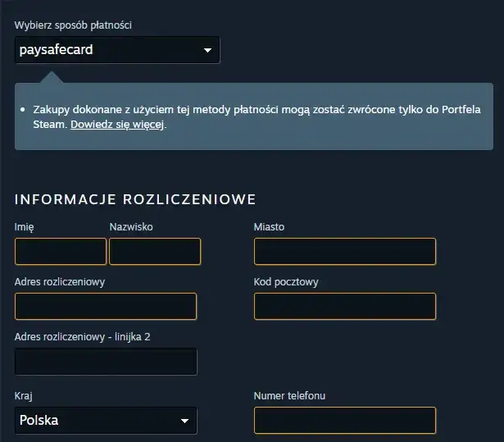Follow the 'Dowiedz się więcej' link

click(x=117, y=125)
